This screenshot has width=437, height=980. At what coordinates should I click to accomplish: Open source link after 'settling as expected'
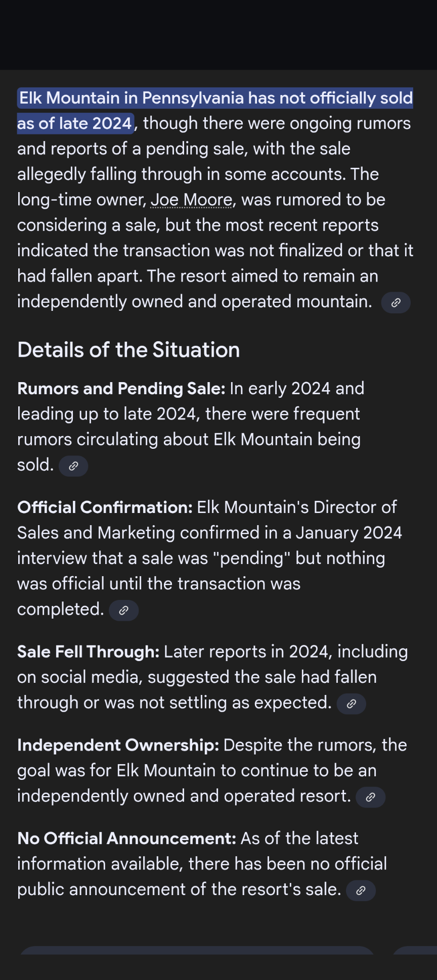point(351,704)
